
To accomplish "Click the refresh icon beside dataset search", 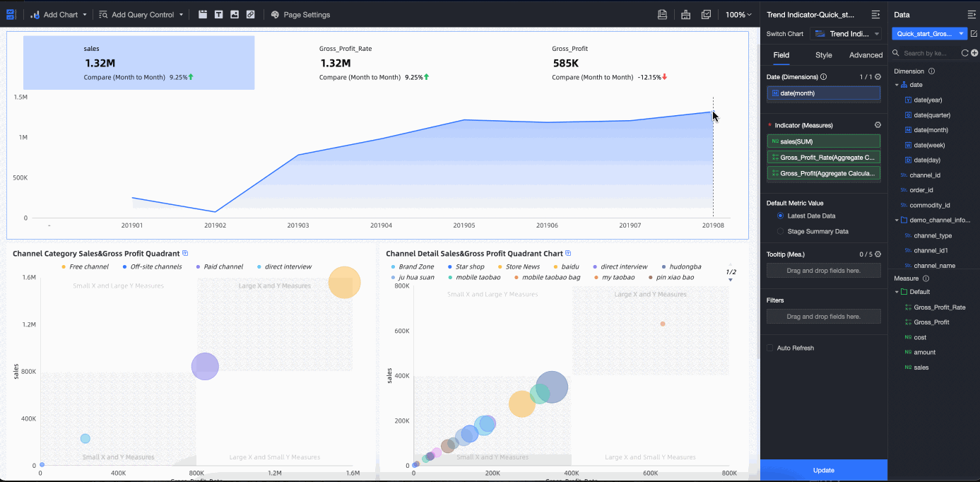I will 965,53.
